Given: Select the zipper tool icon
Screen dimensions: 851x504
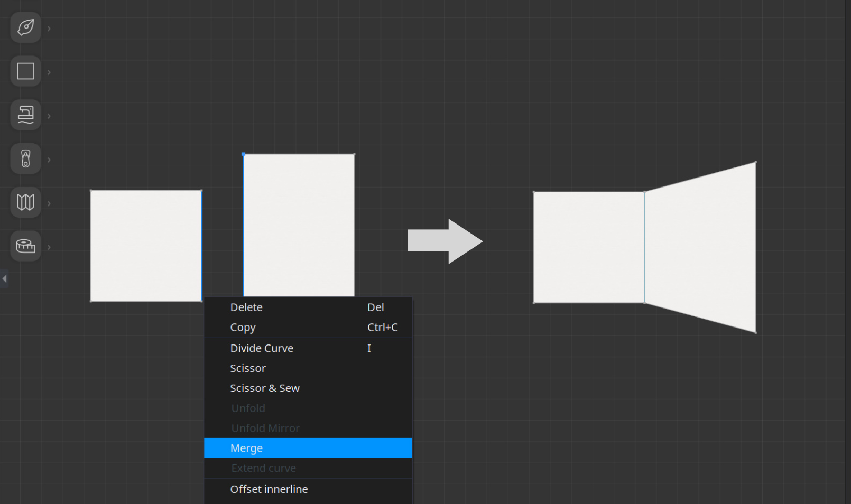Looking at the screenshot, I should (25, 158).
